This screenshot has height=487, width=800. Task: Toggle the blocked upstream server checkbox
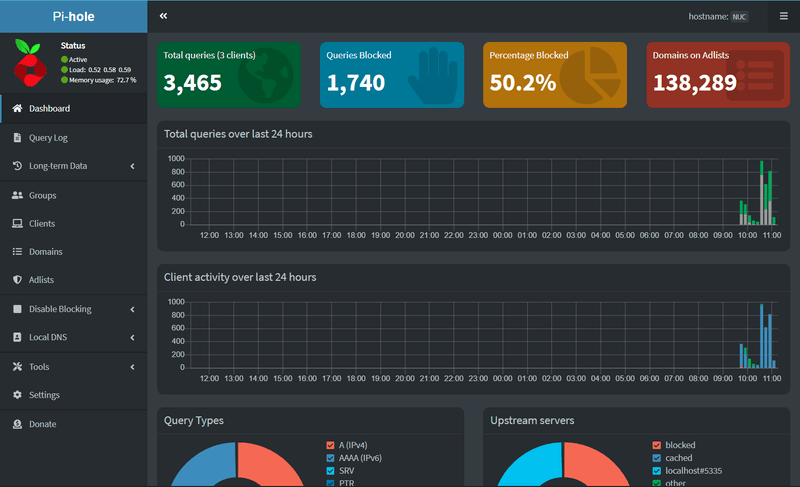tap(657, 445)
